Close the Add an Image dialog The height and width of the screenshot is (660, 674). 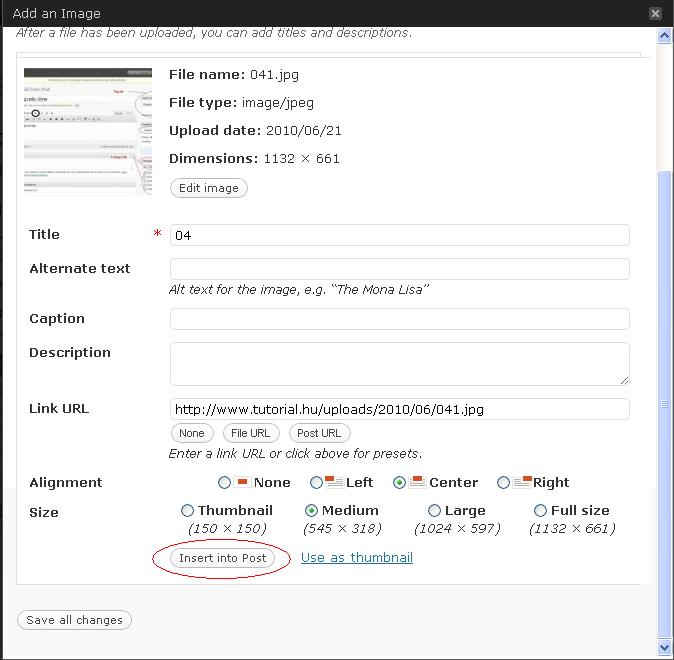655,14
